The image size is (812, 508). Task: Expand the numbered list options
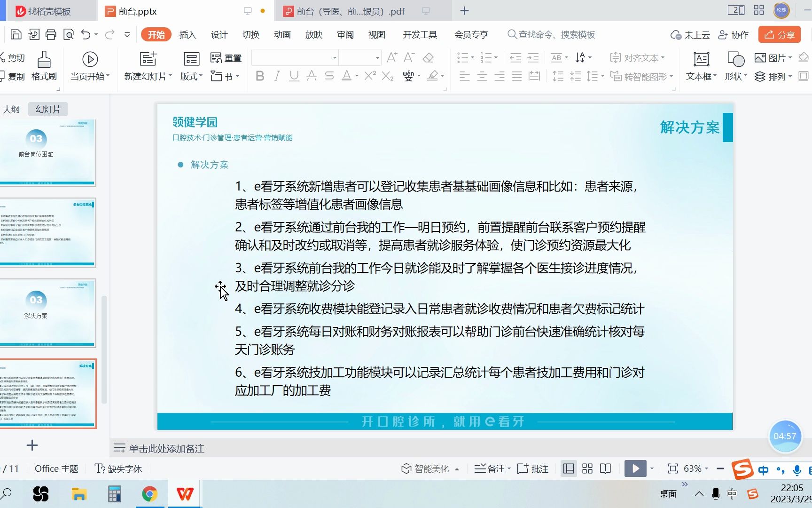[x=496, y=58]
